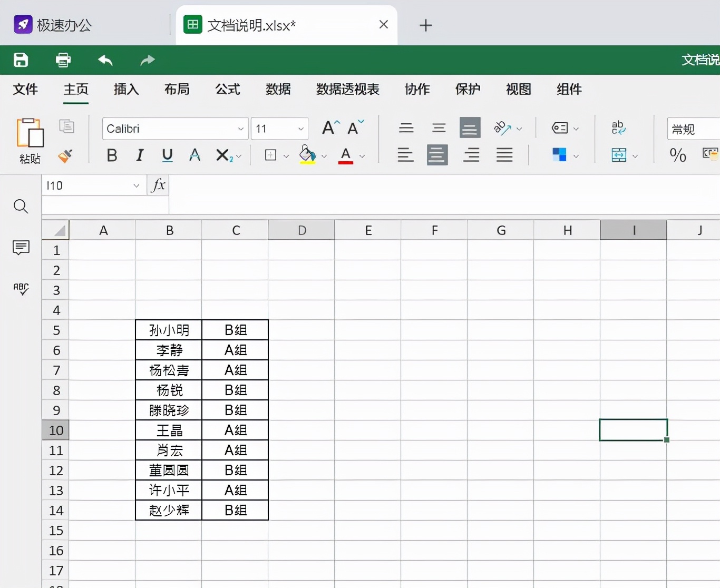Viewport: 720px width, 588px height.
Task: Switch to the 数据透视表 tab
Action: click(347, 90)
